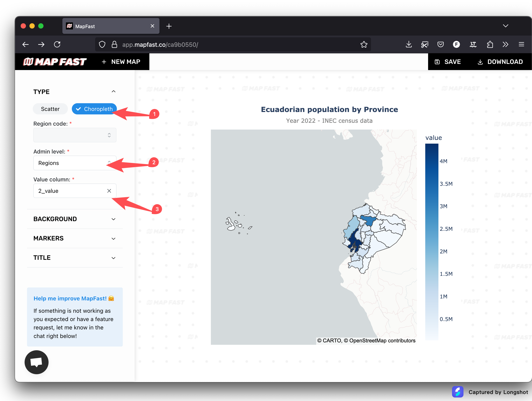
Task: Reload the page
Action: 57,45
